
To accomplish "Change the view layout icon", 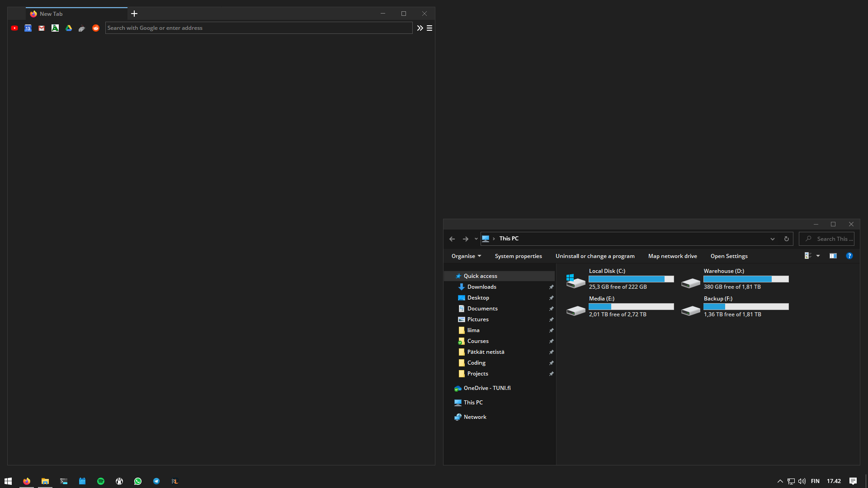I will coord(808,256).
